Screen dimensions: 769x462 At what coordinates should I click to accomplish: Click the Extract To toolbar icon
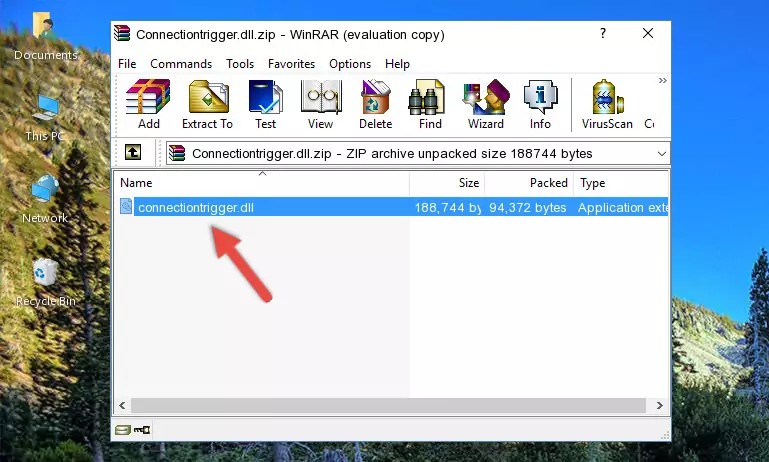[x=207, y=104]
